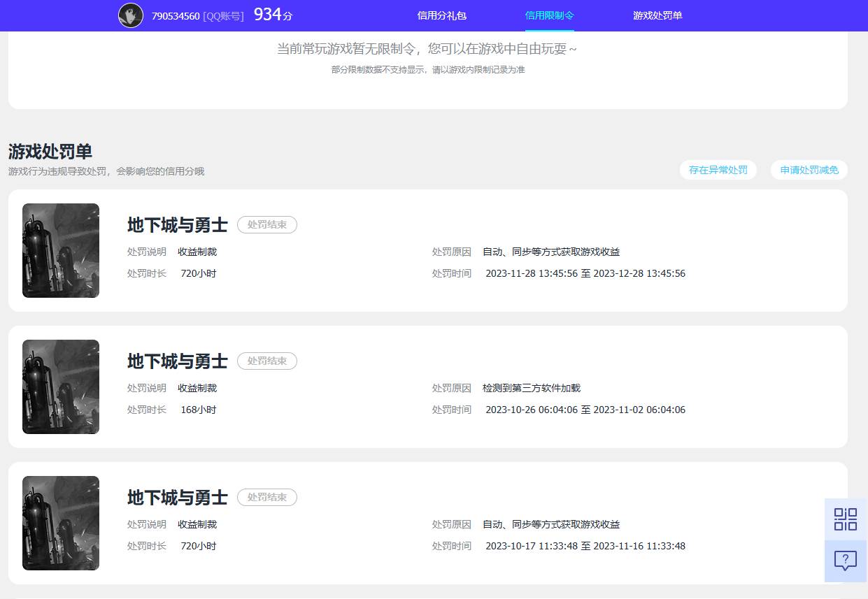868x599 pixels.
Task: Open the QR code floating icon
Action: point(845,519)
